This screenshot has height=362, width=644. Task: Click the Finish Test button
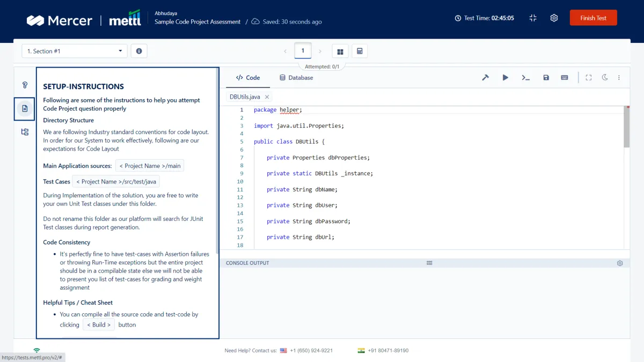pos(593,18)
